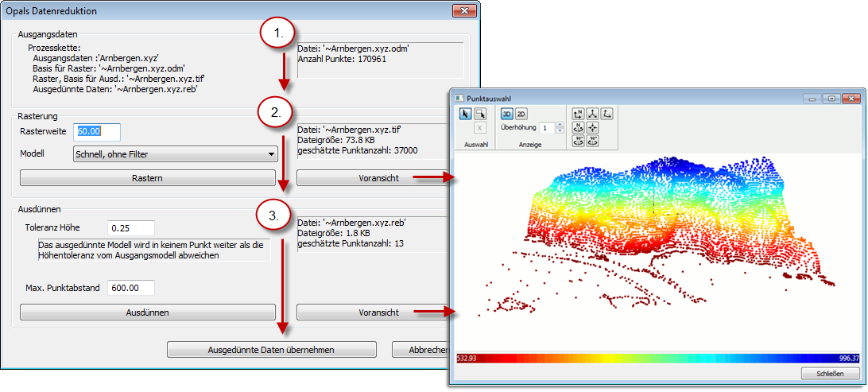
Task: Click the center view crosshair icon
Action: (592, 128)
